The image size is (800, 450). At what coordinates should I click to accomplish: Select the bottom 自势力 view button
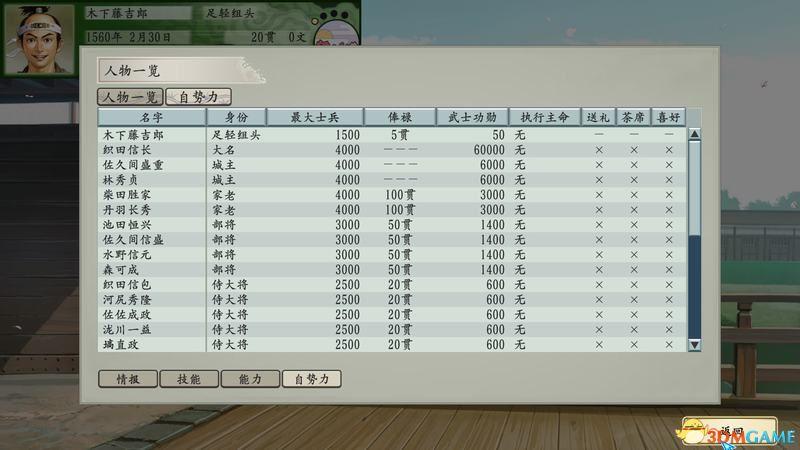pos(311,379)
